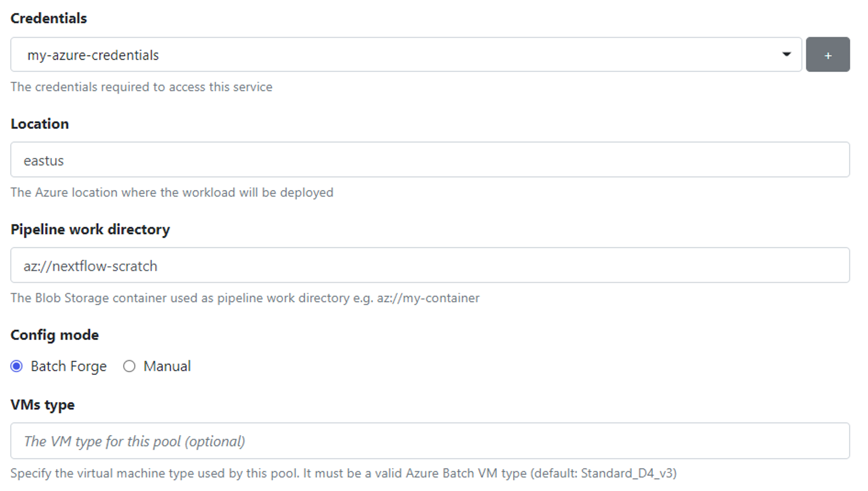The image size is (868, 491).
Task: Click the Pipeline work directory heading
Action: [90, 229]
